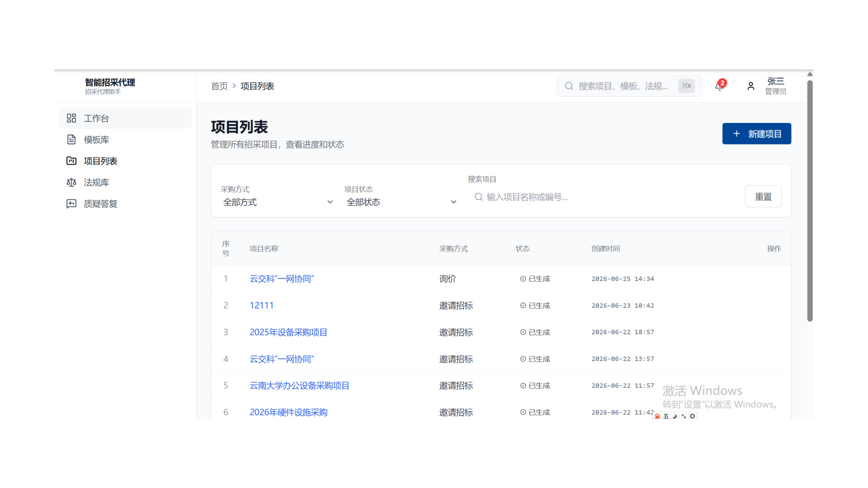Open the 工作台 dashboard icon in sidebar

(x=71, y=118)
